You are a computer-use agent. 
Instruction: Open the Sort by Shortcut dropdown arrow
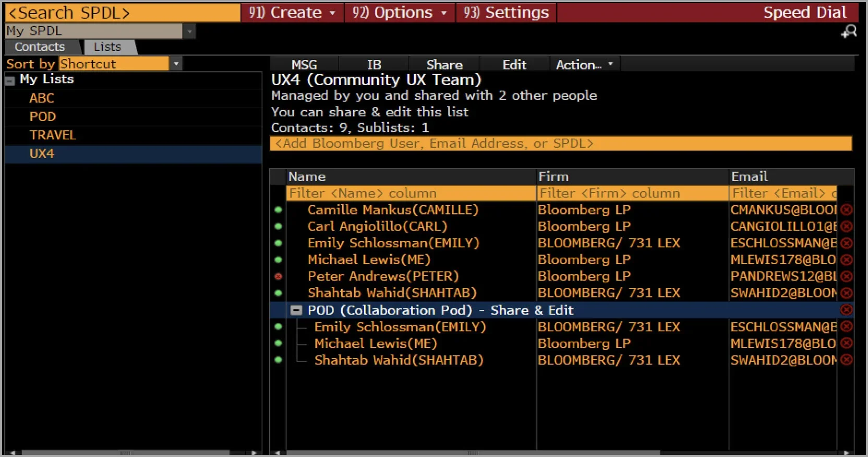tap(176, 64)
